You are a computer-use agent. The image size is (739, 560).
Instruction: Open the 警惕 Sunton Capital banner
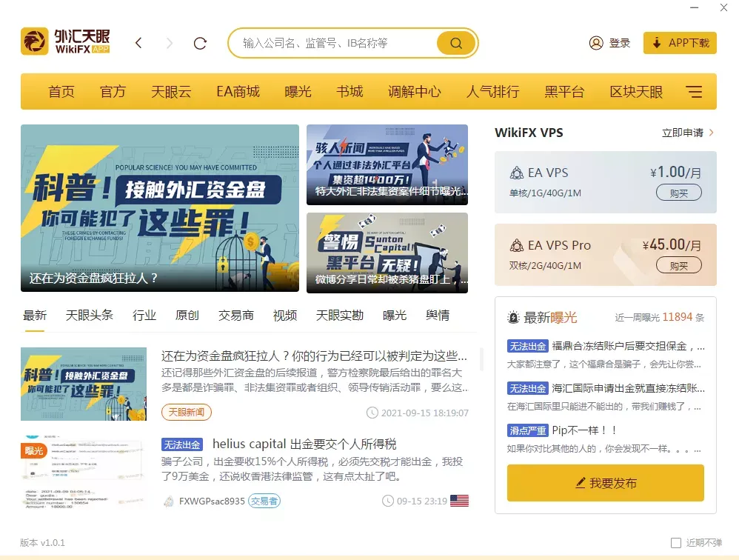click(x=387, y=253)
